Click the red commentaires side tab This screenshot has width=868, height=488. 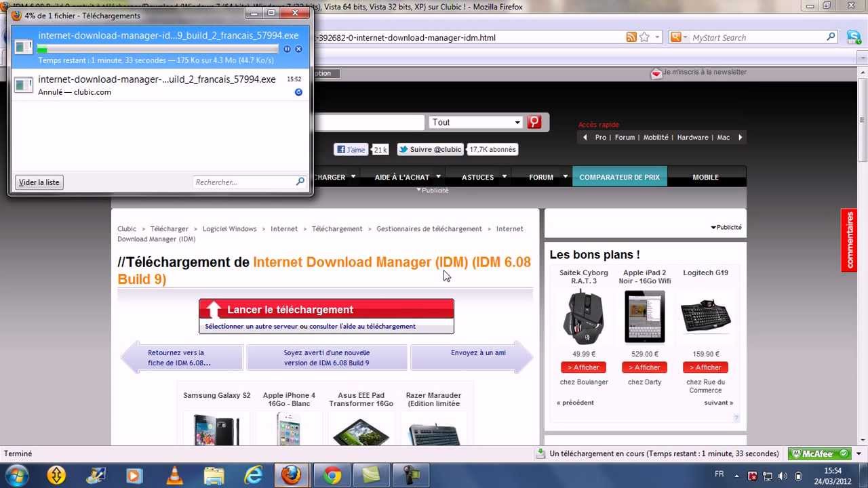(848, 240)
